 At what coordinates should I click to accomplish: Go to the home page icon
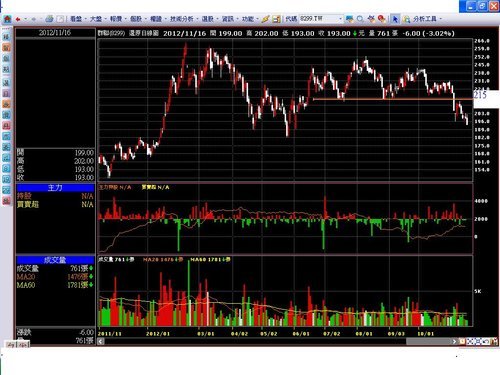pyautogui.click(x=7, y=19)
